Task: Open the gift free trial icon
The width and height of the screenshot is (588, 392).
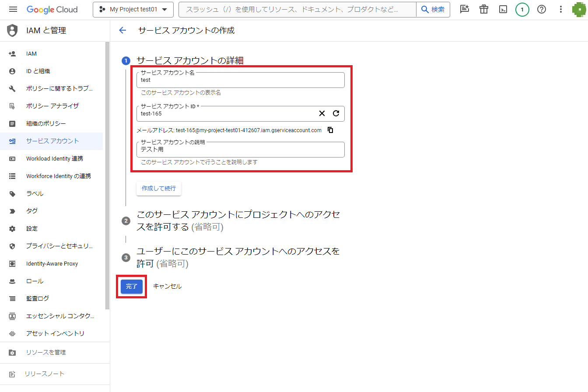Action: click(x=484, y=9)
